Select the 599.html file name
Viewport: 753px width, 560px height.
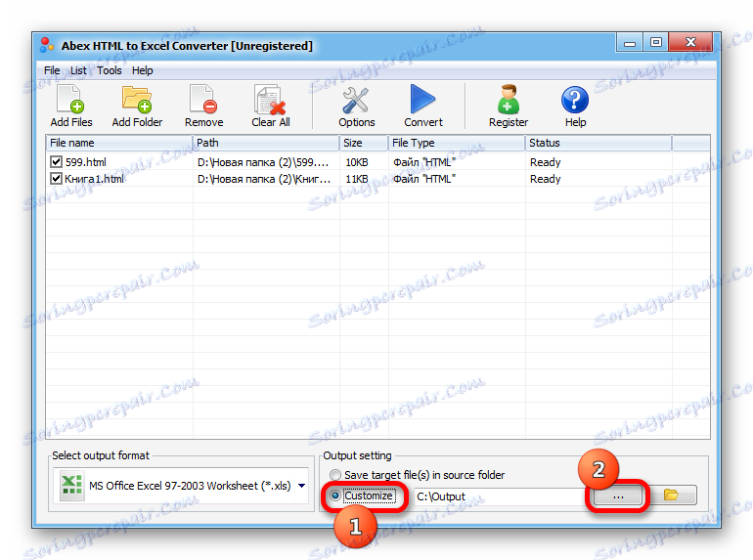pyautogui.click(x=85, y=162)
